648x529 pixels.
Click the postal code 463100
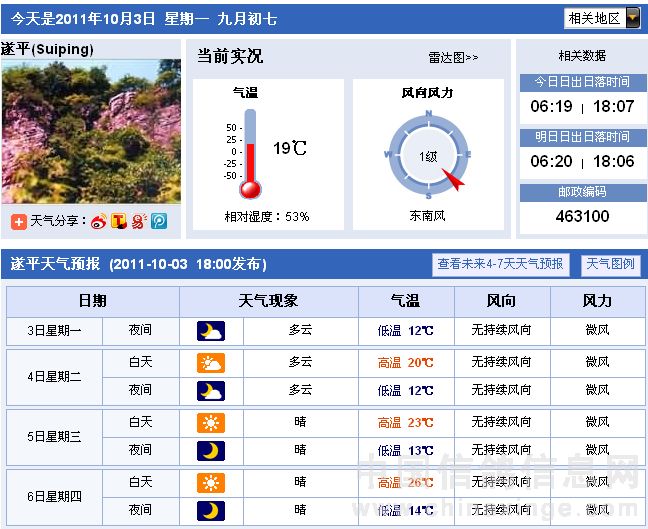coord(582,216)
